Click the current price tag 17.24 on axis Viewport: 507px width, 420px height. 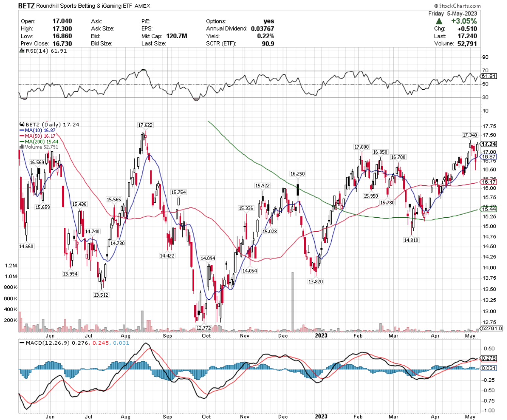pyautogui.click(x=489, y=144)
